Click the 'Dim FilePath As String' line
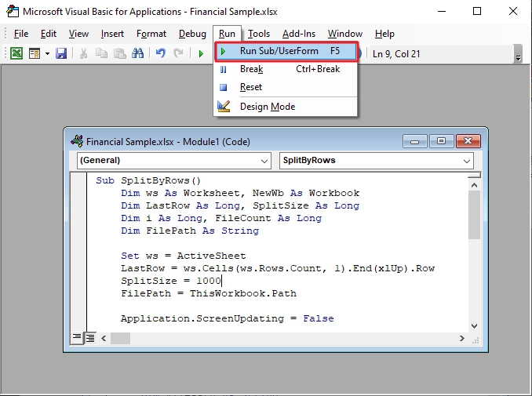532x396 pixels. coord(190,231)
